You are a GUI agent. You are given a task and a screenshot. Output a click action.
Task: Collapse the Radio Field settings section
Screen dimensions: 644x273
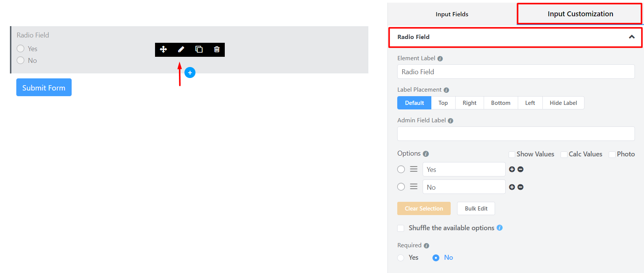[631, 37]
